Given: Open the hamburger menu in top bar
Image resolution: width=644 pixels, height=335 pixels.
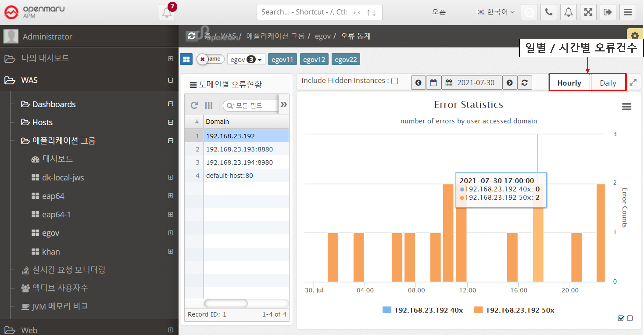Looking at the screenshot, I should click(x=627, y=12).
